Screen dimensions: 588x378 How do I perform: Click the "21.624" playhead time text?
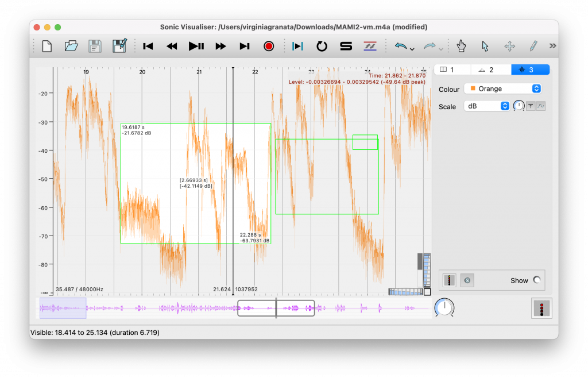[222, 289]
